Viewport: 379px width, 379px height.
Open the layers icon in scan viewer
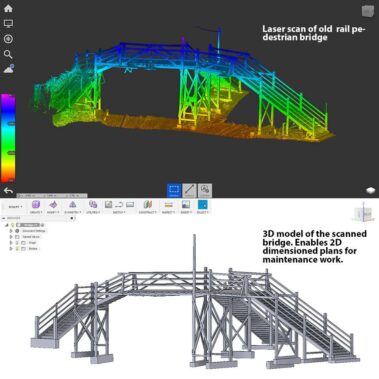tap(371, 190)
